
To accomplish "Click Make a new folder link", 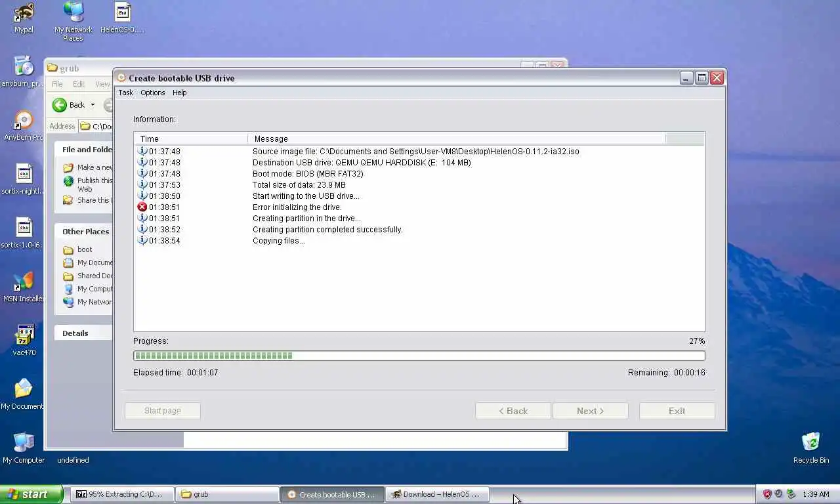I will click(94, 167).
